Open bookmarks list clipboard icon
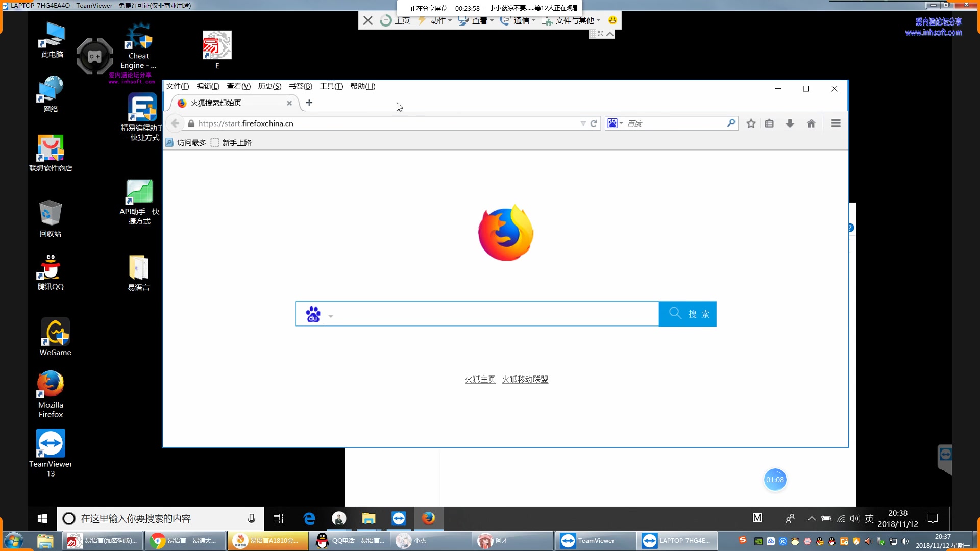This screenshot has width=980, height=551. (x=769, y=123)
